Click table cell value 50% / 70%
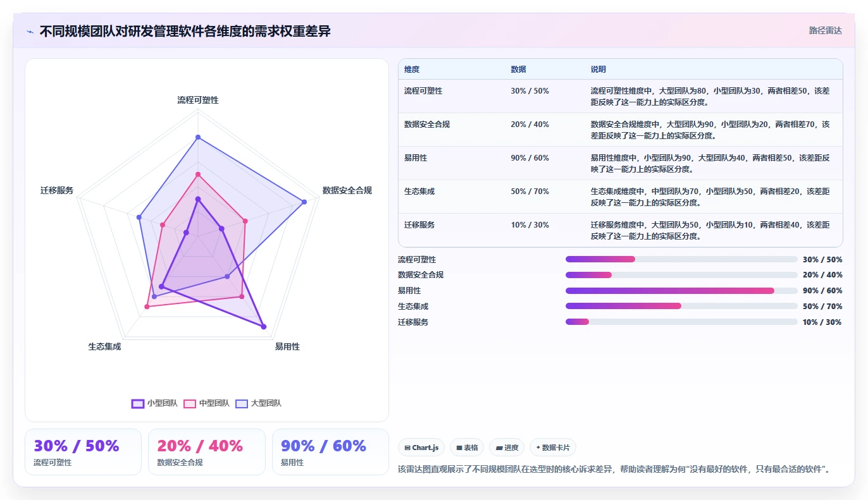868x500 pixels. pyautogui.click(x=530, y=192)
